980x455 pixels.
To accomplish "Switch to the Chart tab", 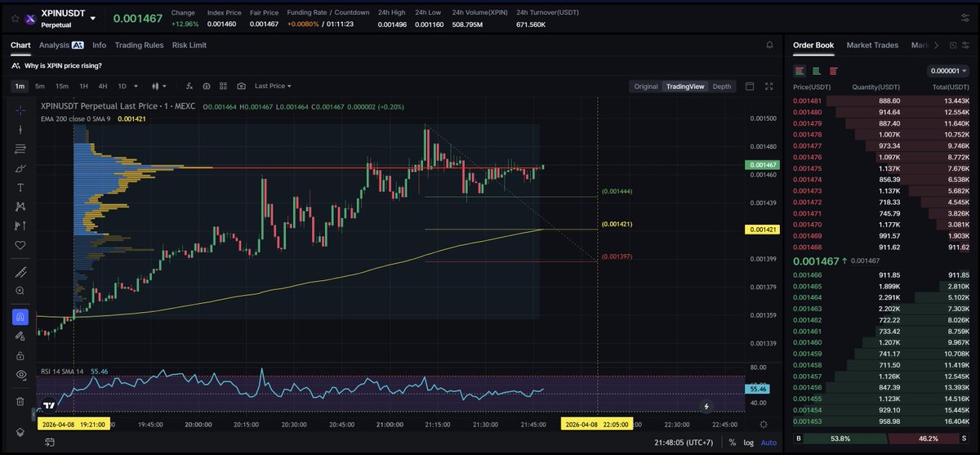I will [x=20, y=45].
